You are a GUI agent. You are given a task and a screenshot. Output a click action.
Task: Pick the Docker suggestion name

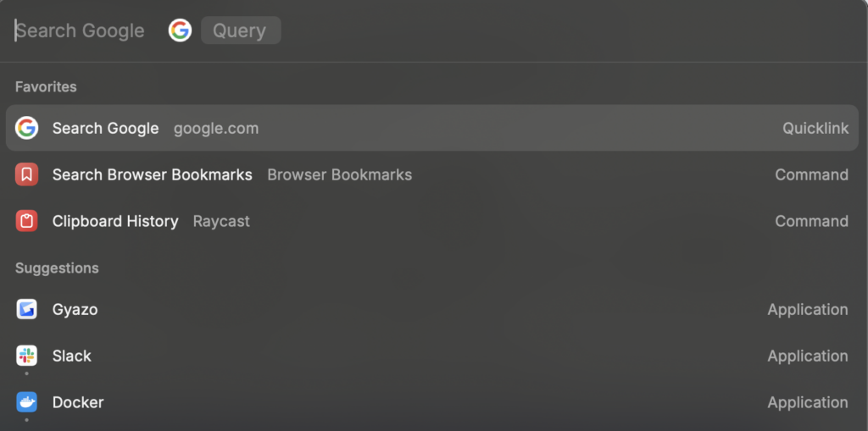[78, 402]
